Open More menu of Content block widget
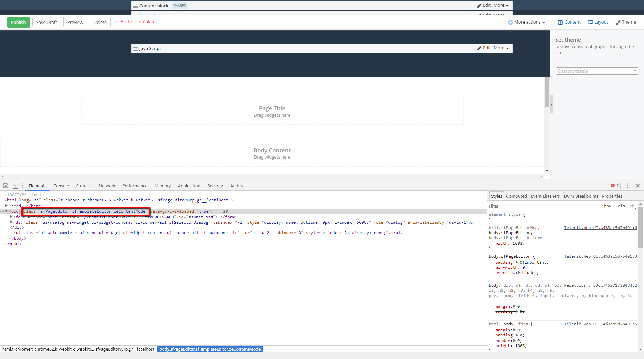 pyautogui.click(x=501, y=5)
